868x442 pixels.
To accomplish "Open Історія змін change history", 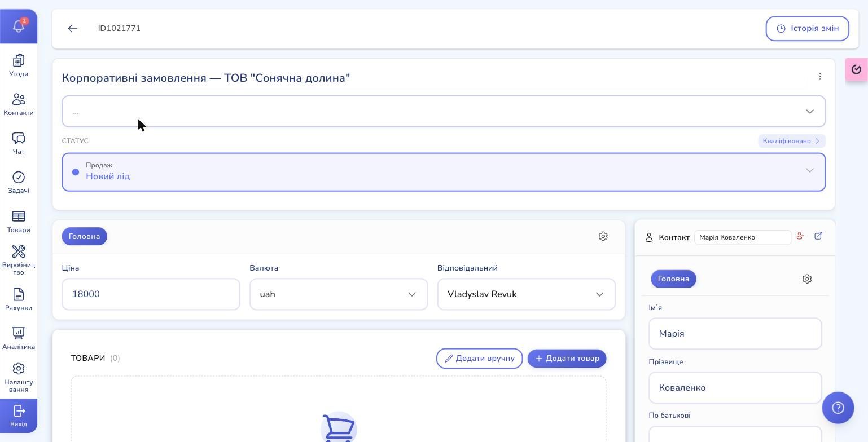I will pos(807,28).
